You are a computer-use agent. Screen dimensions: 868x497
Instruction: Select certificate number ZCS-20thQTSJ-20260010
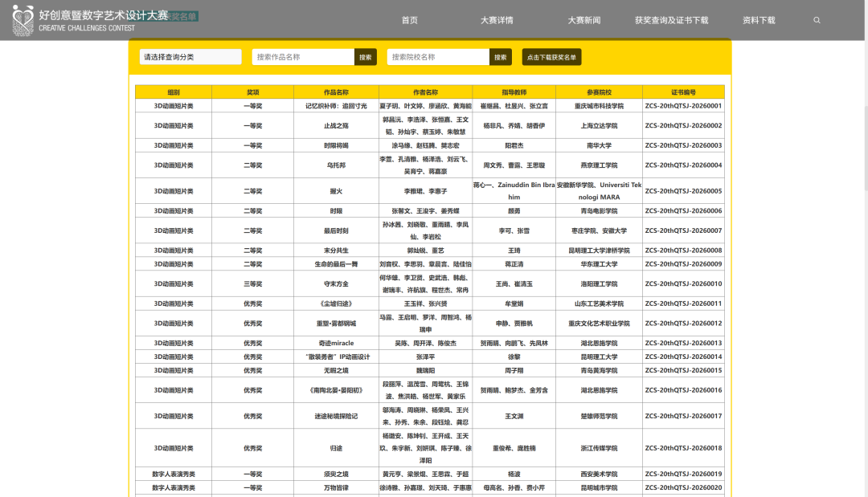tap(684, 283)
